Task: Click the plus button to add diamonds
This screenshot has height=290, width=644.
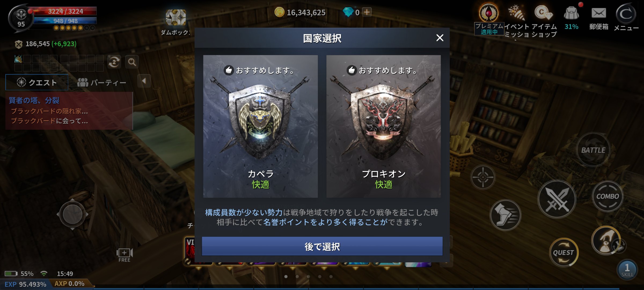Action: click(367, 12)
